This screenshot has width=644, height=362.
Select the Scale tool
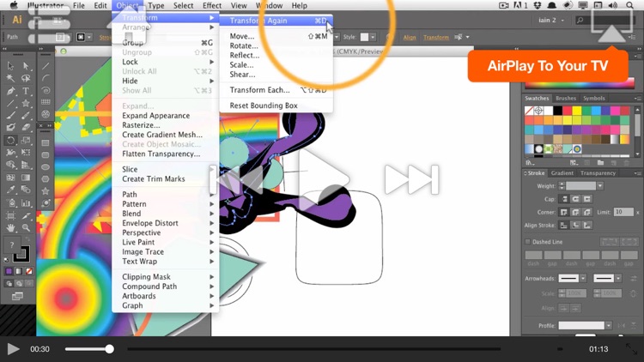tap(26, 141)
